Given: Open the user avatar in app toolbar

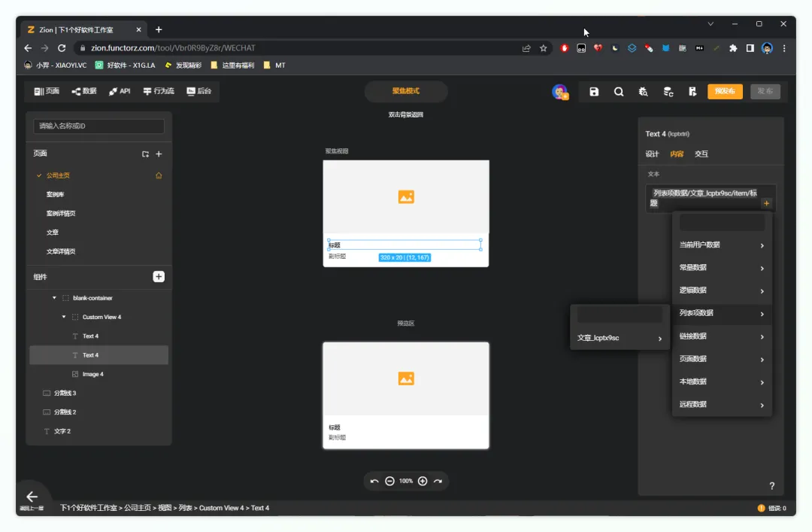Looking at the screenshot, I should pos(560,92).
